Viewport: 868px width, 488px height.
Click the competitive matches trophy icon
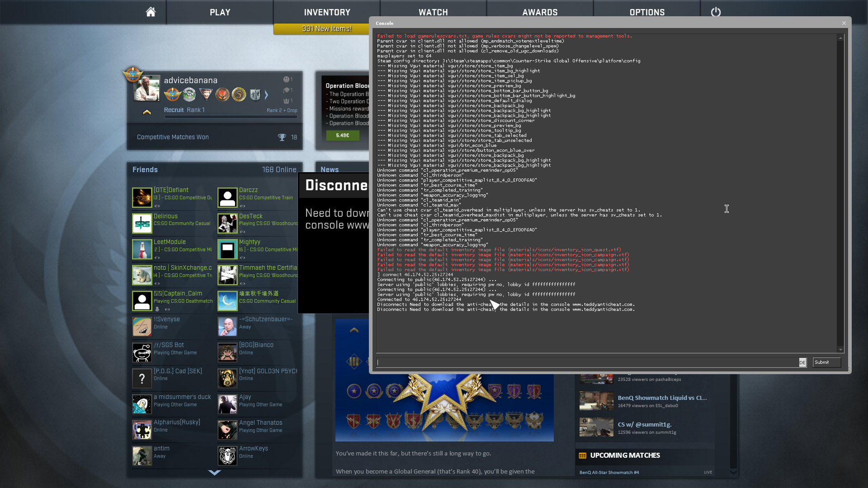pyautogui.click(x=282, y=137)
